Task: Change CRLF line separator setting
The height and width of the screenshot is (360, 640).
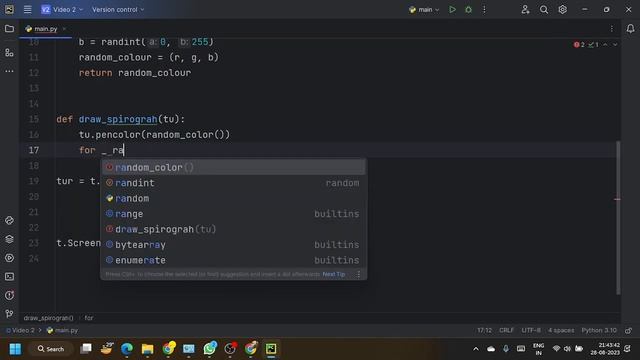Action: tap(506, 330)
